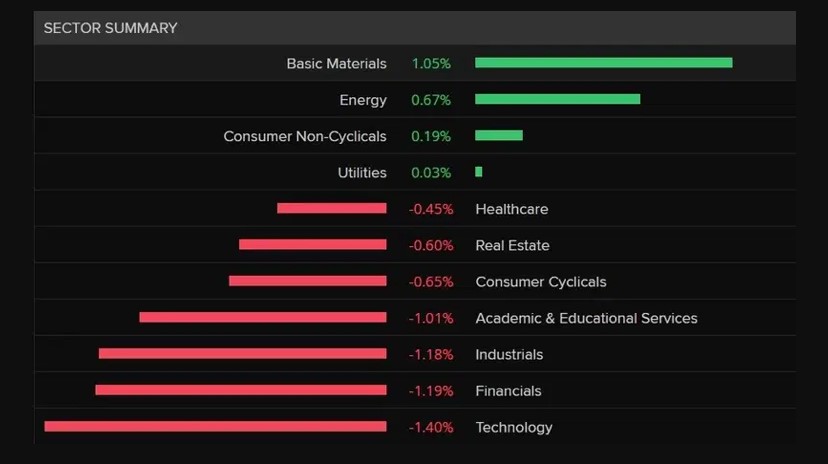Click the Sector Summary panel header

click(110, 28)
